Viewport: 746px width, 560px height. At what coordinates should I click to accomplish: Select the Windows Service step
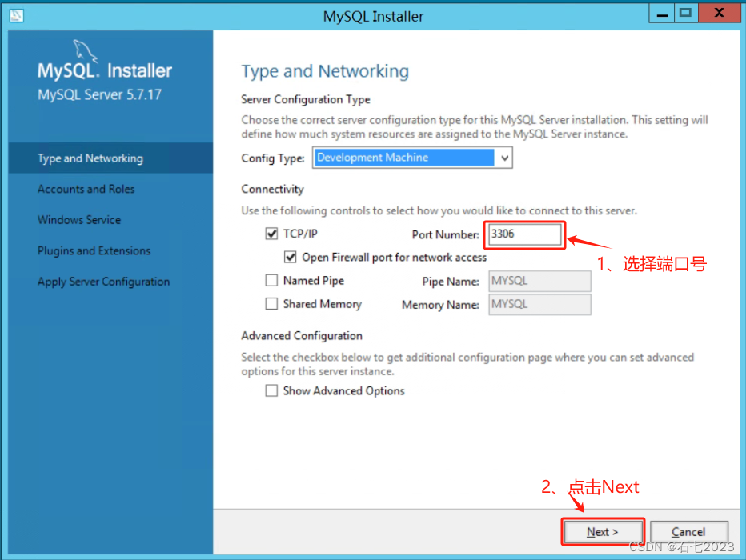79,219
